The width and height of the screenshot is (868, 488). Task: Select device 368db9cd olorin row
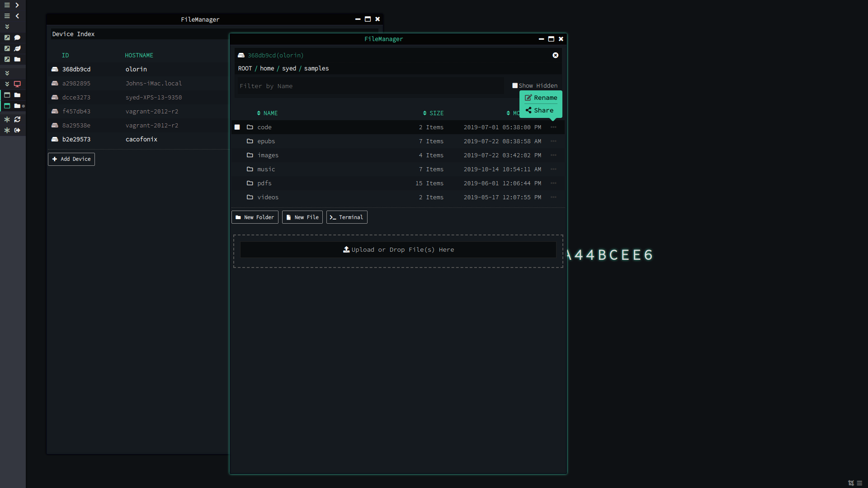click(138, 69)
